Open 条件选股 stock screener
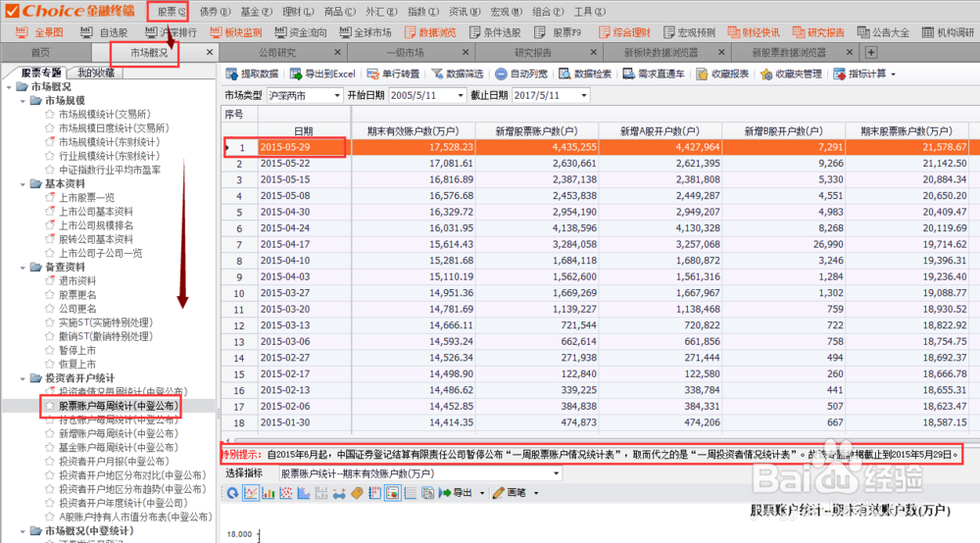 point(495,32)
